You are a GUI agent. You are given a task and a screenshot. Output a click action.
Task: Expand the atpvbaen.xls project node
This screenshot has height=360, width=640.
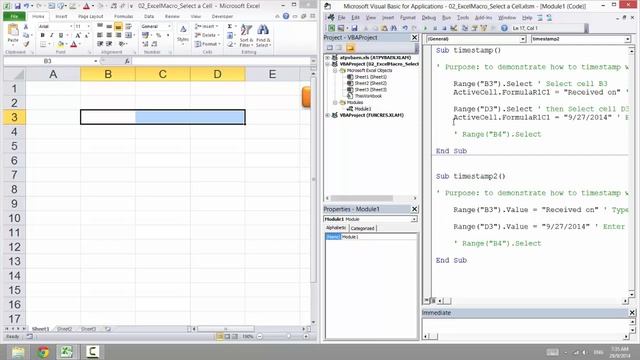327,58
